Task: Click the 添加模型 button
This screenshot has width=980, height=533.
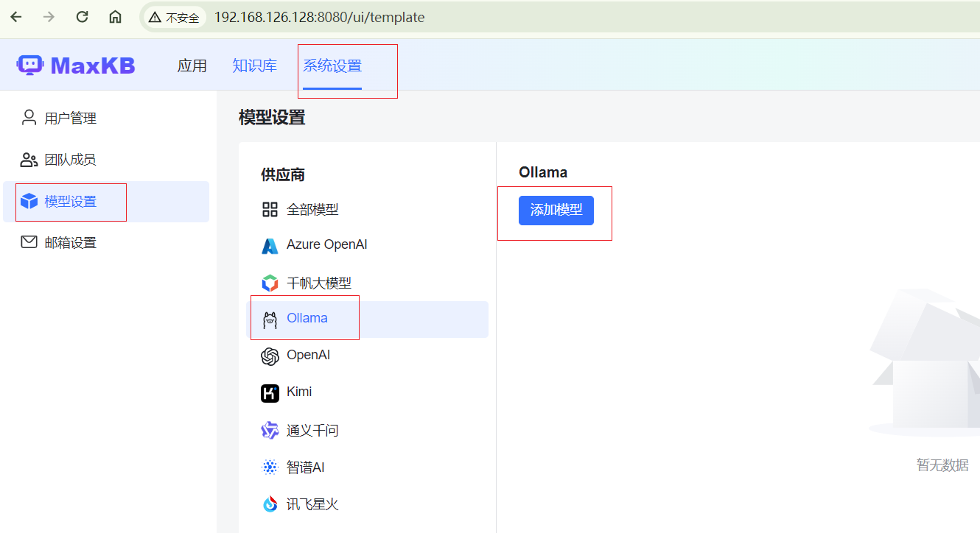Action: click(556, 210)
